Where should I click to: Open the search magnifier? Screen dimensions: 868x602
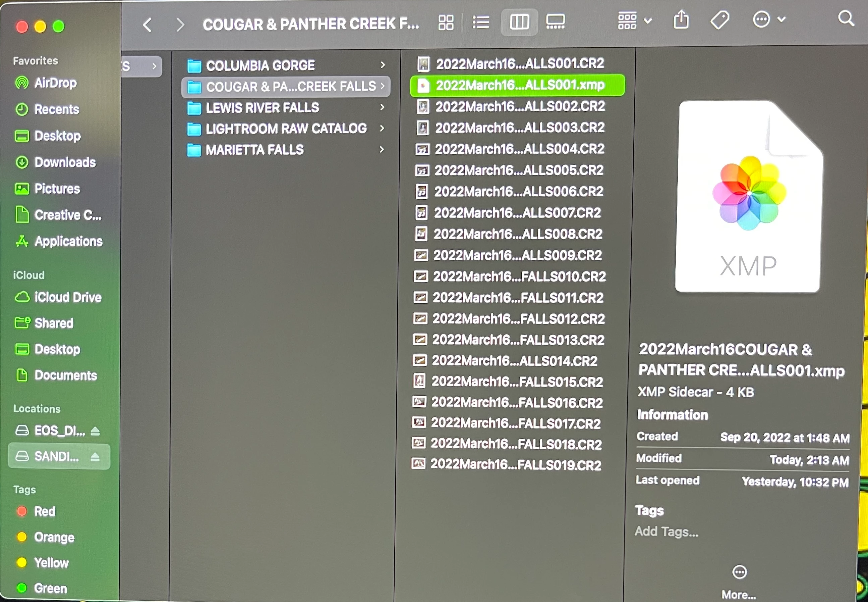(x=846, y=18)
